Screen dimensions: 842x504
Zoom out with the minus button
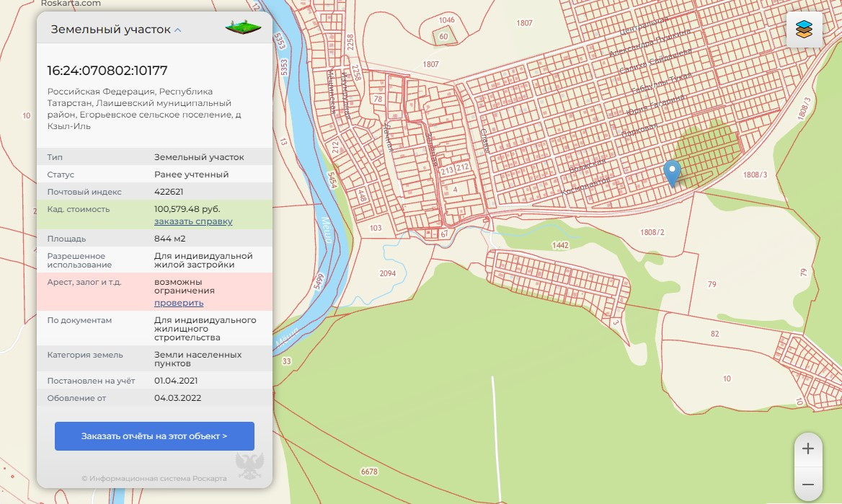(x=807, y=485)
